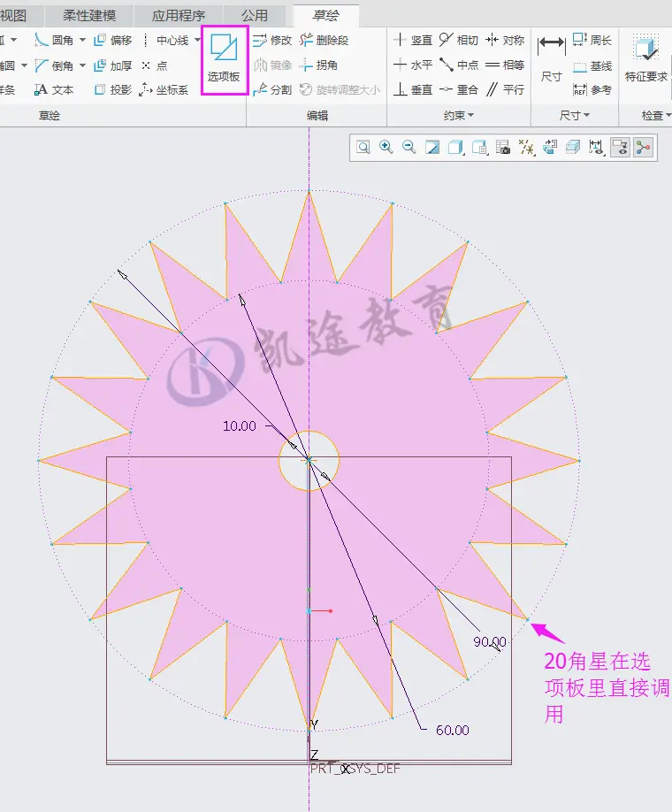Open the 选项板 palette tool
The width and height of the screenshot is (672, 812).
(x=224, y=58)
